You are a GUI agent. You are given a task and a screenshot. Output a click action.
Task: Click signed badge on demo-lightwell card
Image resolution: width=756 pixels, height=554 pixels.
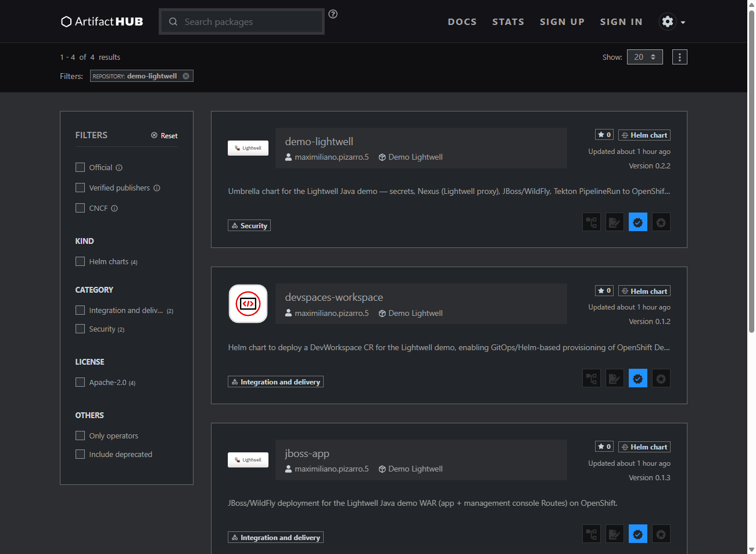tap(615, 222)
